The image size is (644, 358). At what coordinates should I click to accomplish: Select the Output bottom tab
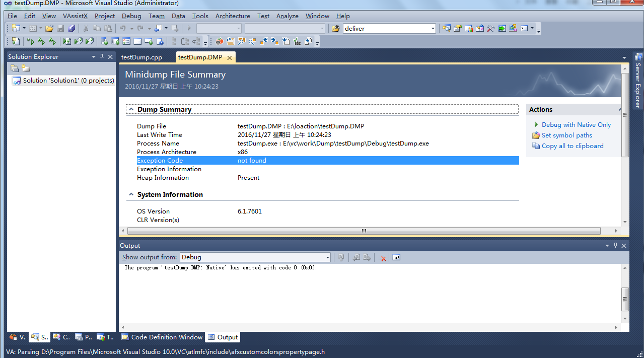(x=223, y=337)
